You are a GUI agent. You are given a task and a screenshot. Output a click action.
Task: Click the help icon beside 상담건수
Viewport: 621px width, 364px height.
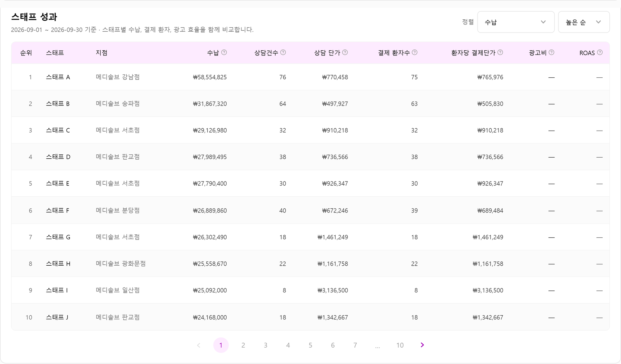click(283, 53)
